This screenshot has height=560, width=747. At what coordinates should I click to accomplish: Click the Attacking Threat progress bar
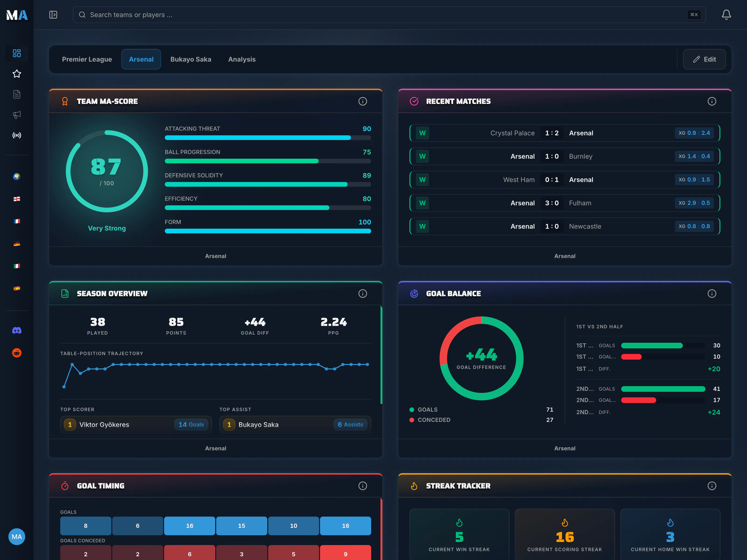[268, 138]
